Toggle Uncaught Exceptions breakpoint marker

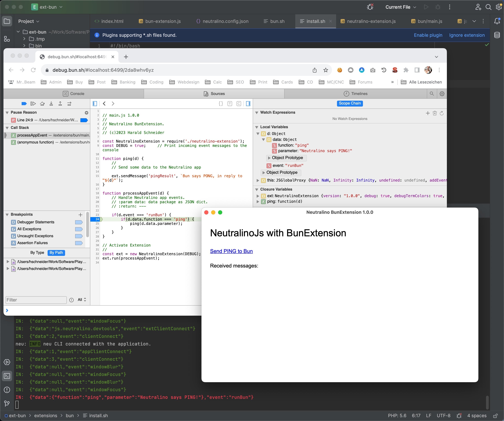tap(79, 236)
